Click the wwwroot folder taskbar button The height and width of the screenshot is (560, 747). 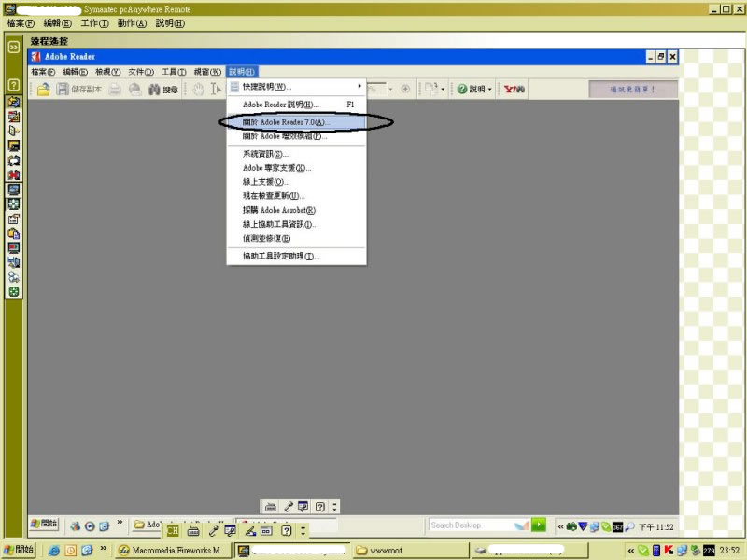[x=411, y=551]
